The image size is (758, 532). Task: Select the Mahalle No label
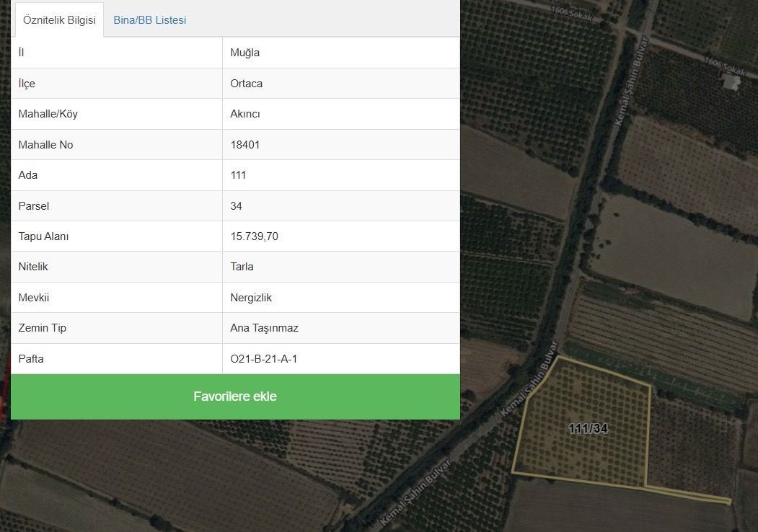coord(45,144)
